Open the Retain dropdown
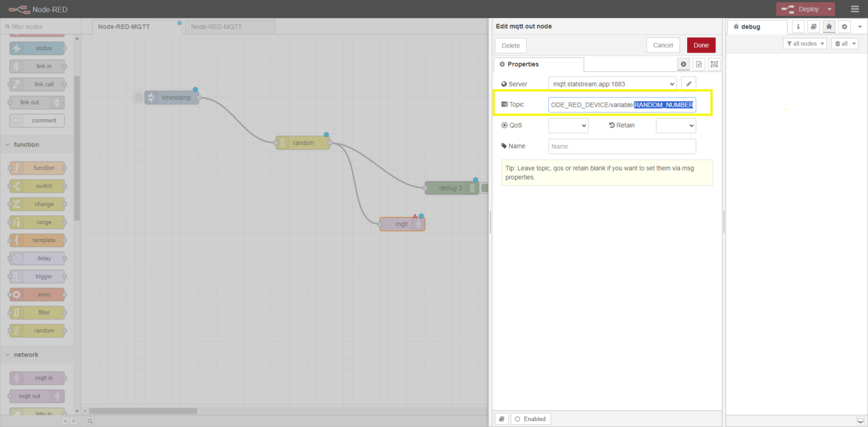The height and width of the screenshot is (427, 868). pyautogui.click(x=675, y=125)
